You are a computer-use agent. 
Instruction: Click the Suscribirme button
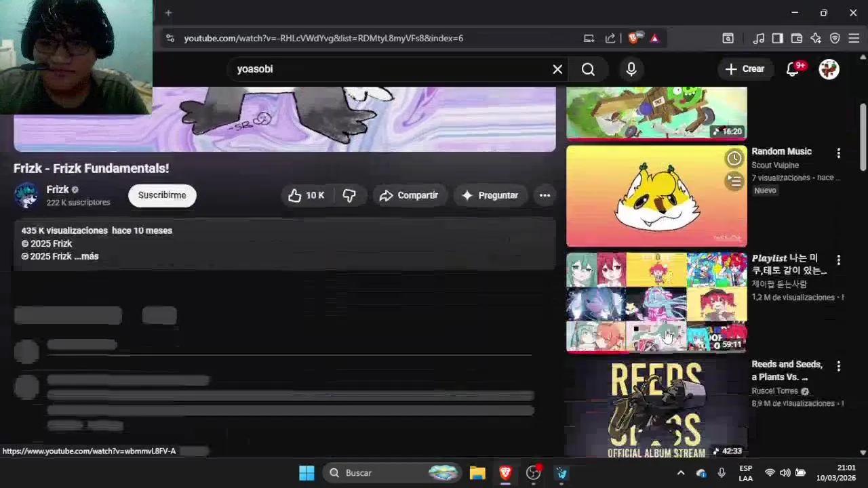(162, 195)
